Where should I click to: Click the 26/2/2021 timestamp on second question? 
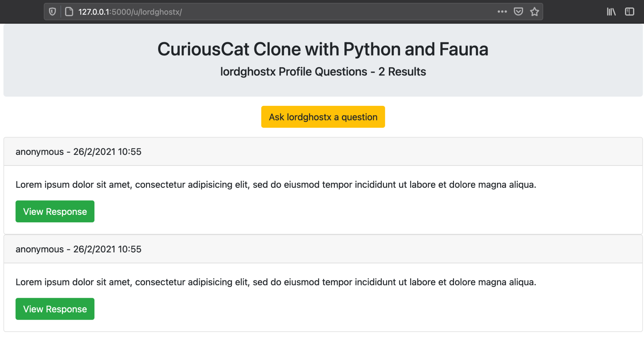tap(107, 249)
